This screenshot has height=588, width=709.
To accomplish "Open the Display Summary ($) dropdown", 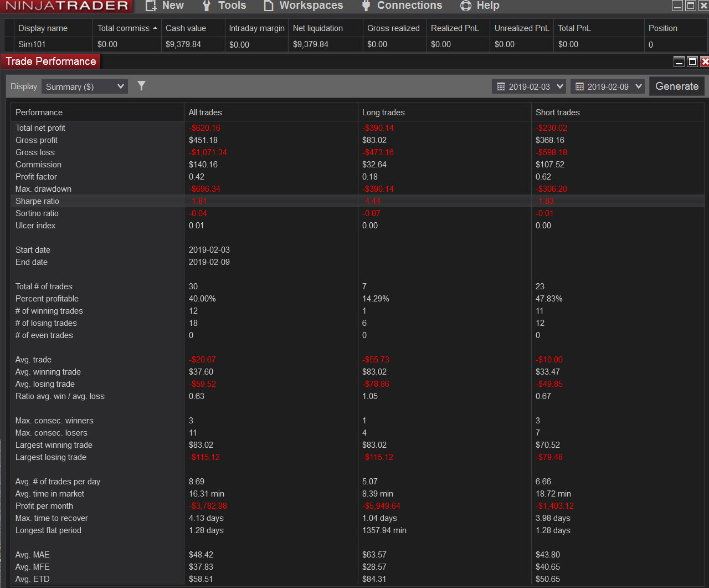I will click(x=85, y=86).
